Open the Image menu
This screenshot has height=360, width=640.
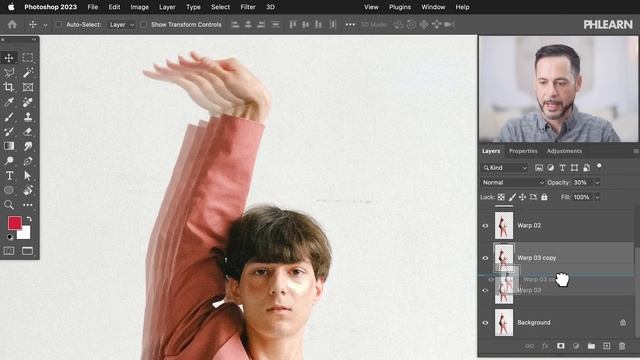pos(139,7)
